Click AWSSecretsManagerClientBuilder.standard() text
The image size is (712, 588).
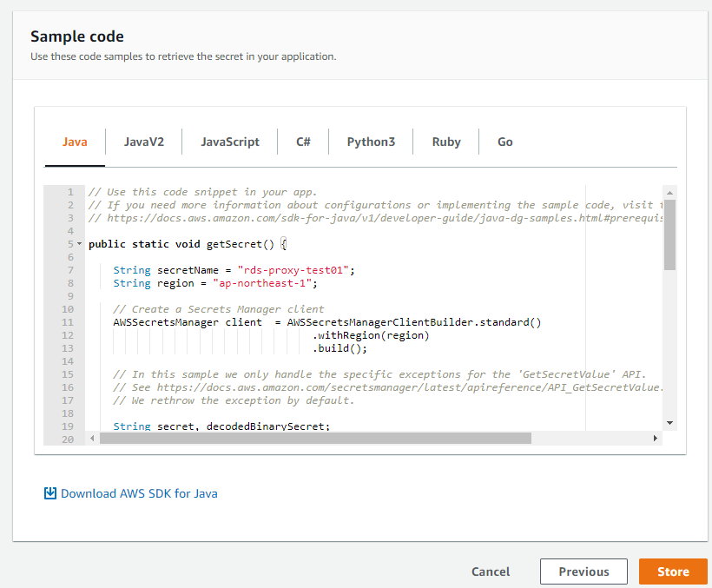tap(413, 322)
